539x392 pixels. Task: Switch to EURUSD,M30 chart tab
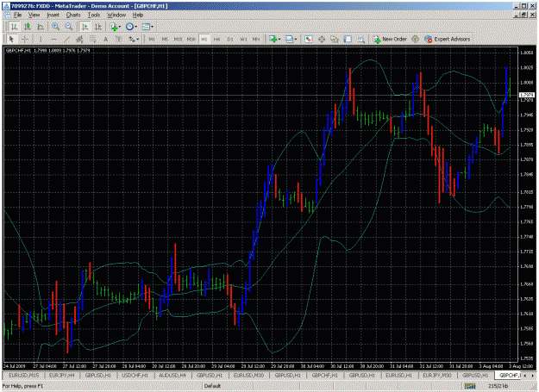pos(248,376)
